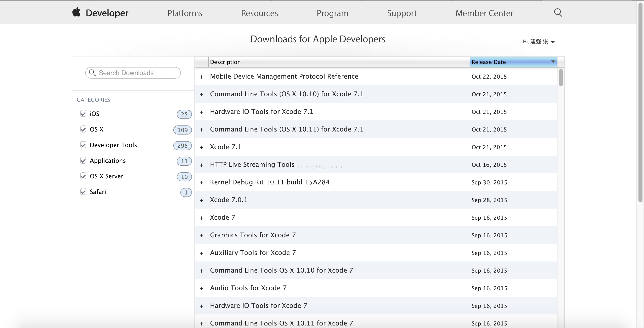This screenshot has height=328, width=644.
Task: Expand the Xcode 7.0.1 row
Action: point(201,200)
